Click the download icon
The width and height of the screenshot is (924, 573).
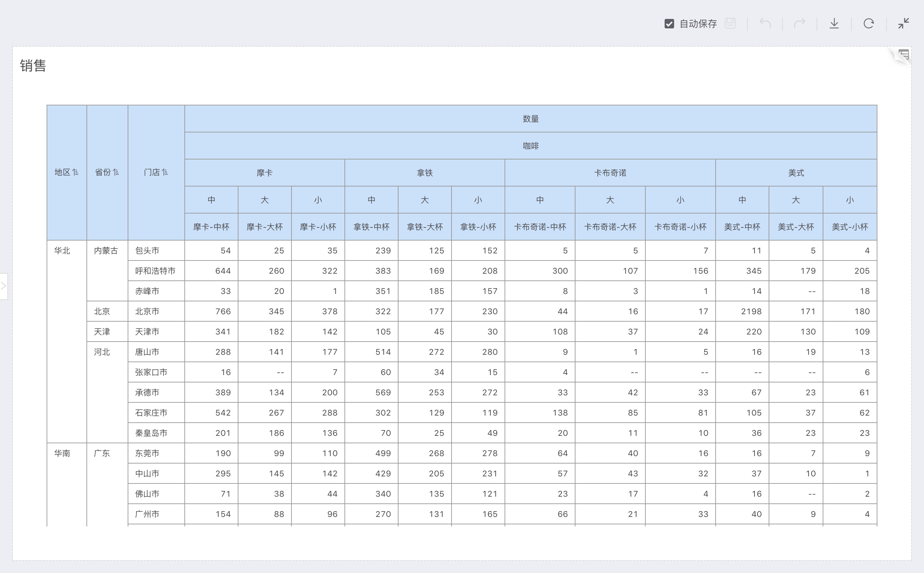pos(834,24)
